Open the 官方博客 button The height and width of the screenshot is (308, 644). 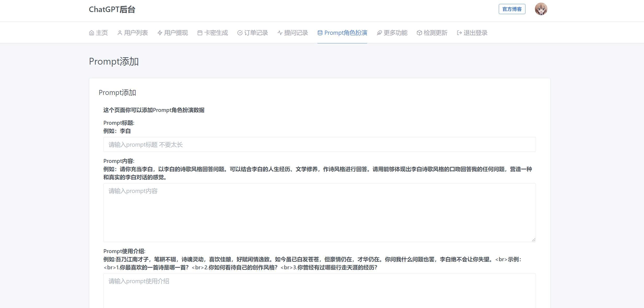(512, 9)
